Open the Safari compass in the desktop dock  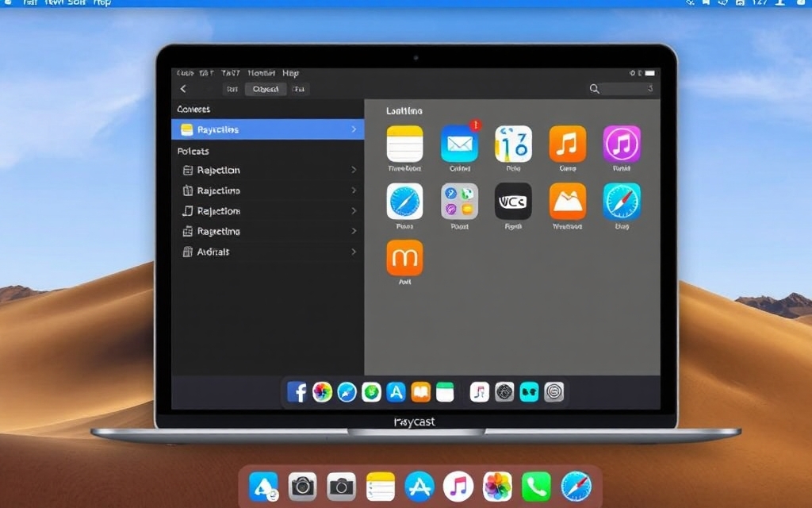click(576, 487)
